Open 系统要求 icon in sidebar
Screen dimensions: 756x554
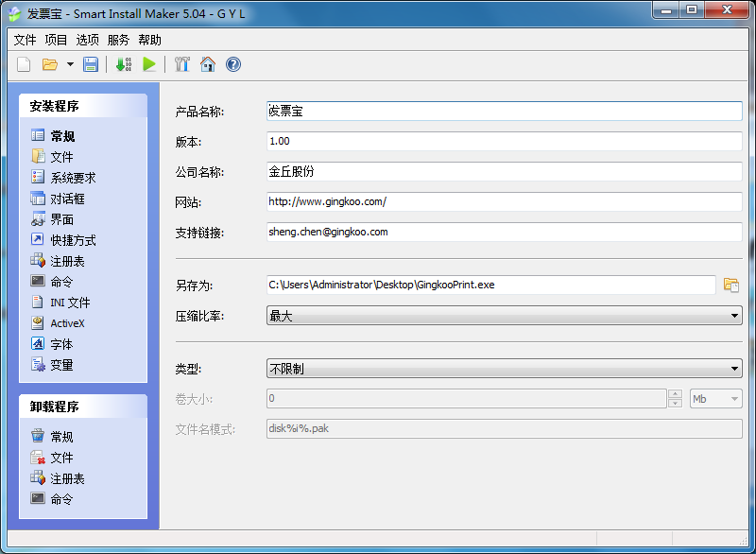coord(38,177)
